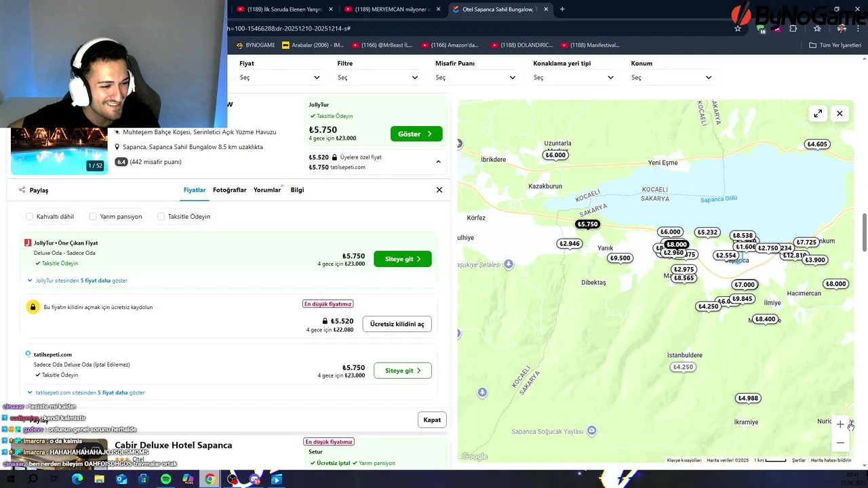
Task: Click JollyTur Siteye git button
Action: [403, 259]
